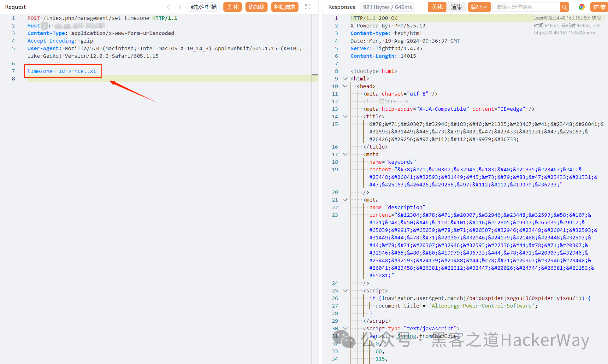Go to next request with right chevron

(180, 7)
